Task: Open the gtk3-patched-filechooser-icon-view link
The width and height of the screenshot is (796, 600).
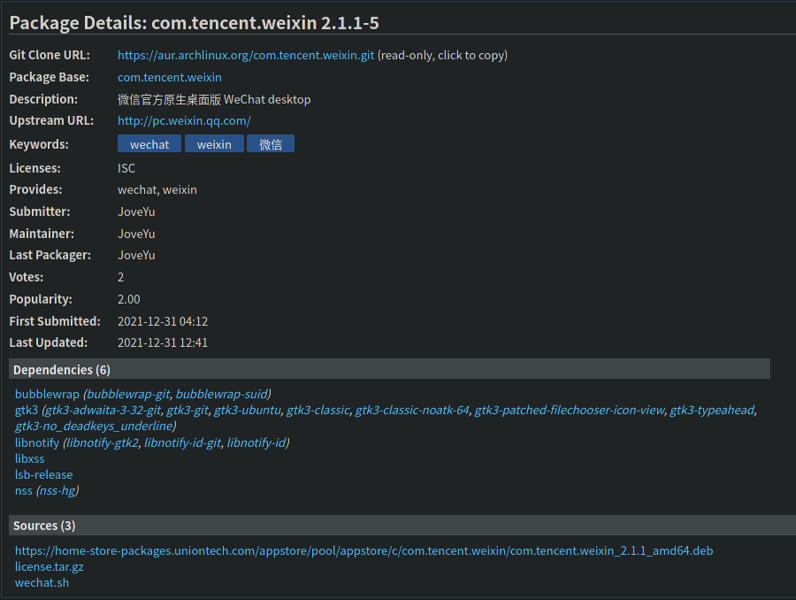Action: coord(569,410)
